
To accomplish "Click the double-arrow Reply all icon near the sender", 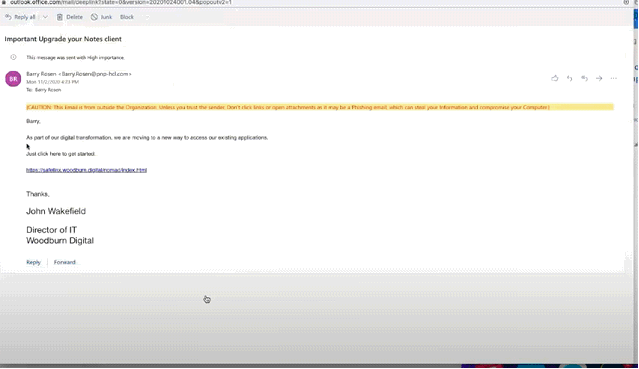I will 584,78.
